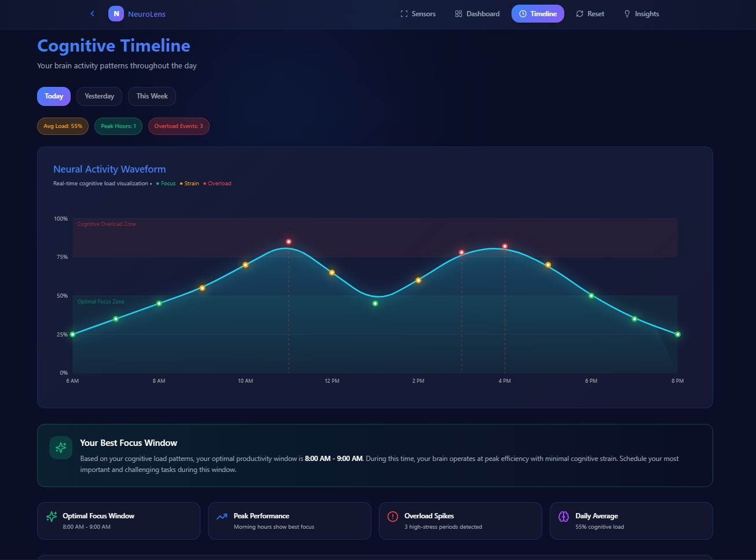Click the green focus point at 7 PM
This screenshot has width=756, height=560.
pyautogui.click(x=634, y=319)
